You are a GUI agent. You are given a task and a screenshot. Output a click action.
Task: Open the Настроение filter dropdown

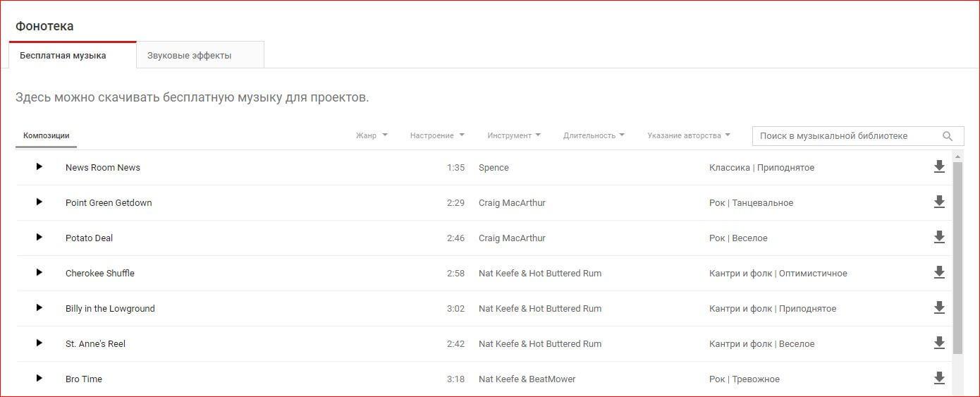[437, 135]
